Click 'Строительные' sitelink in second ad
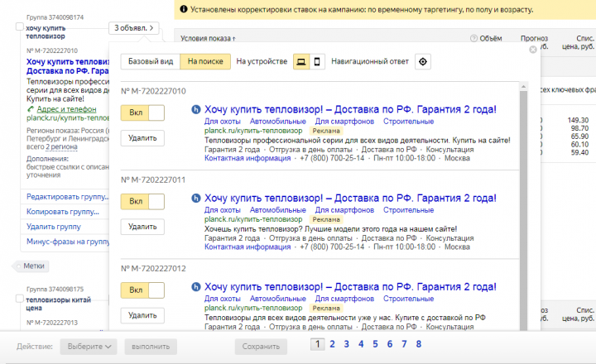The width and height of the screenshot is (596, 364). (408, 210)
